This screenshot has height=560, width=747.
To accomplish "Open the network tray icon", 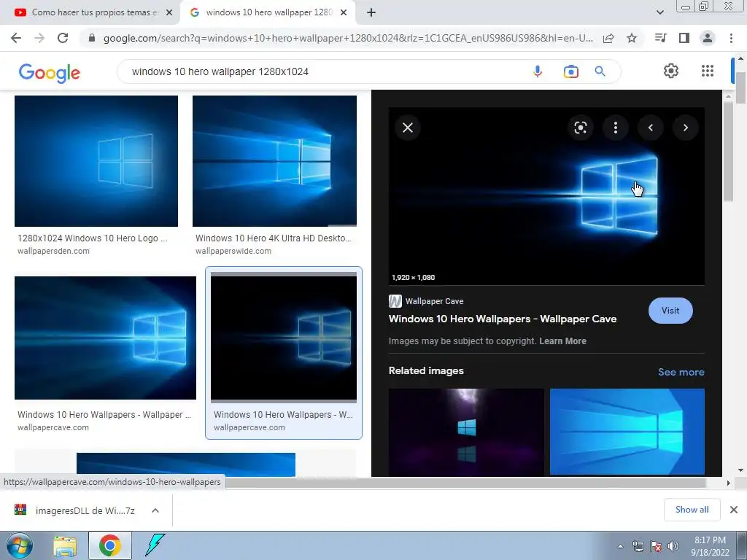I will coord(638,546).
